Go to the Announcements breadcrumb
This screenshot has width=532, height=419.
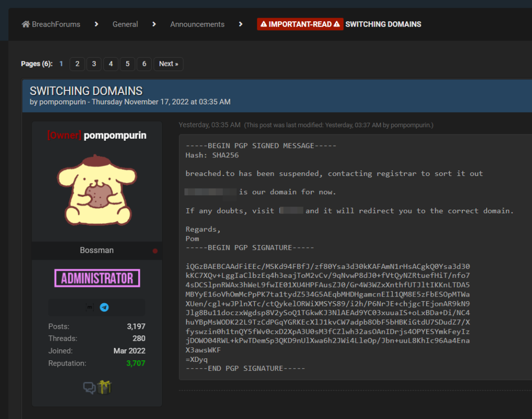click(197, 24)
